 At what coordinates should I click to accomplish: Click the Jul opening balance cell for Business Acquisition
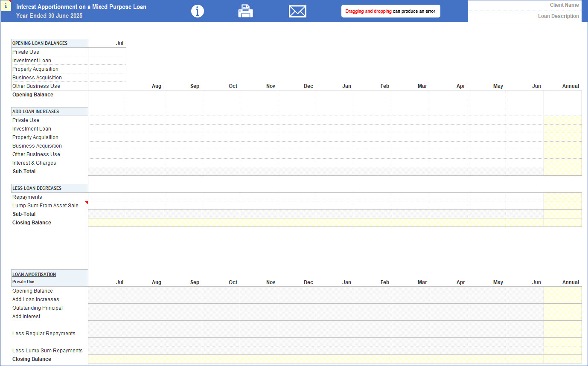tap(107, 78)
